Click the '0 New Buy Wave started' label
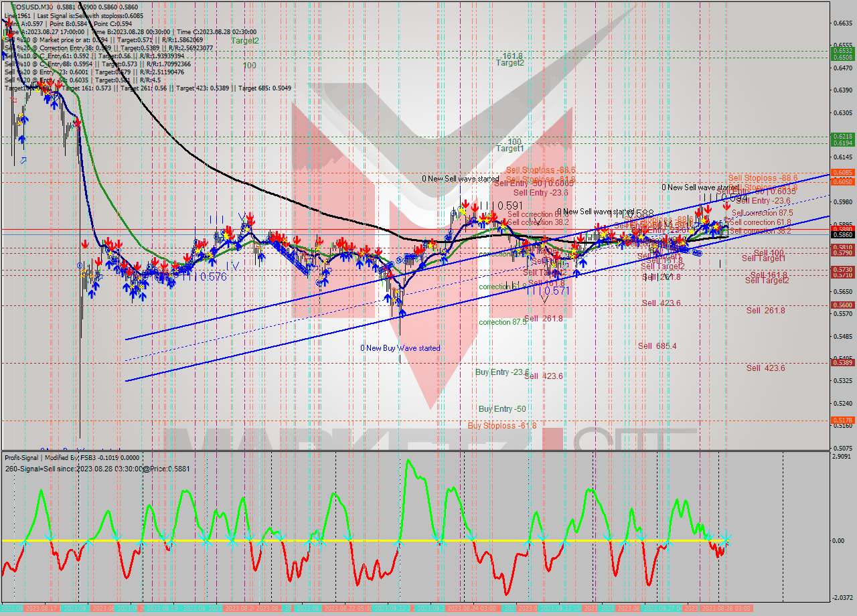The height and width of the screenshot is (616, 857). 400,348
